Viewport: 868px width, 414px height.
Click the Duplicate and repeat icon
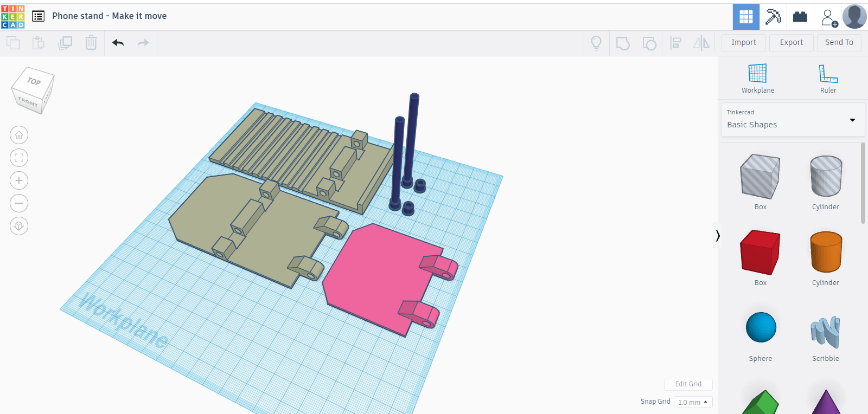click(65, 43)
